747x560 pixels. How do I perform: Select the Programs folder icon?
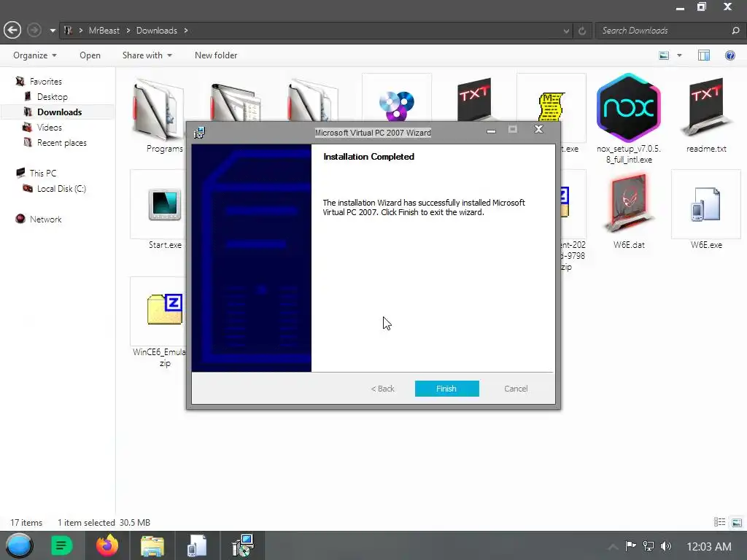click(158, 109)
